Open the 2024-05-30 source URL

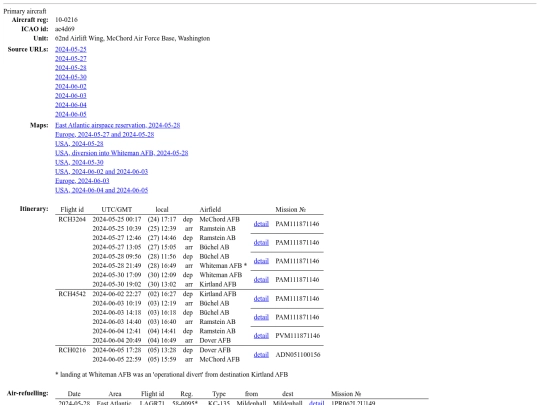pos(71,77)
